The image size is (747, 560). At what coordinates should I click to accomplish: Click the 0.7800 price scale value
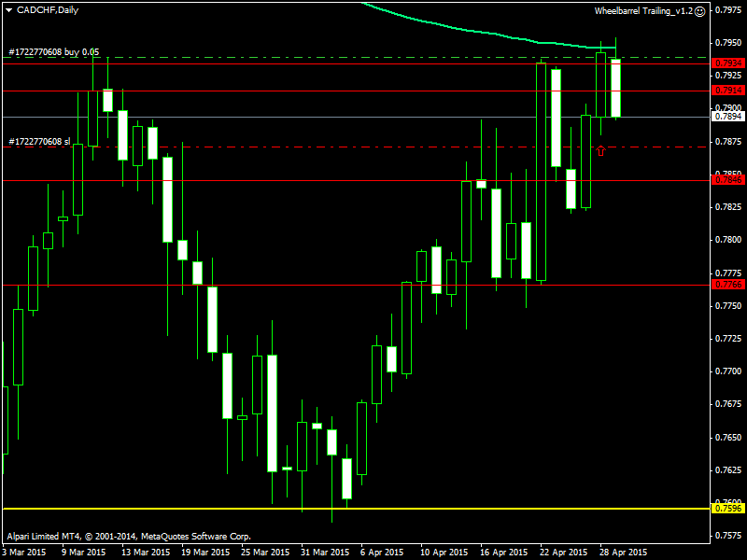728,240
